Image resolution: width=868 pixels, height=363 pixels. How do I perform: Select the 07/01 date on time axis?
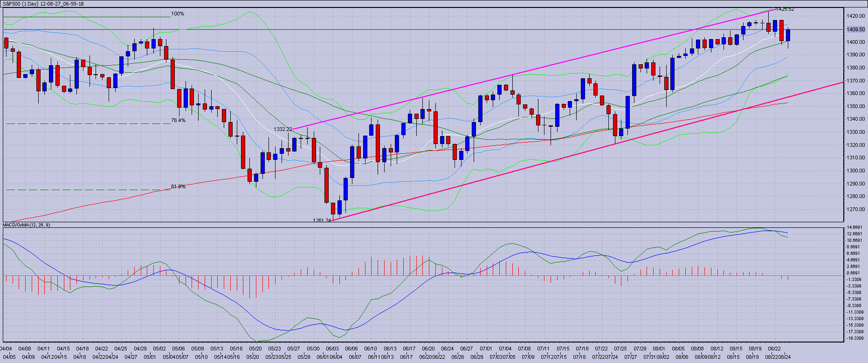click(486, 349)
